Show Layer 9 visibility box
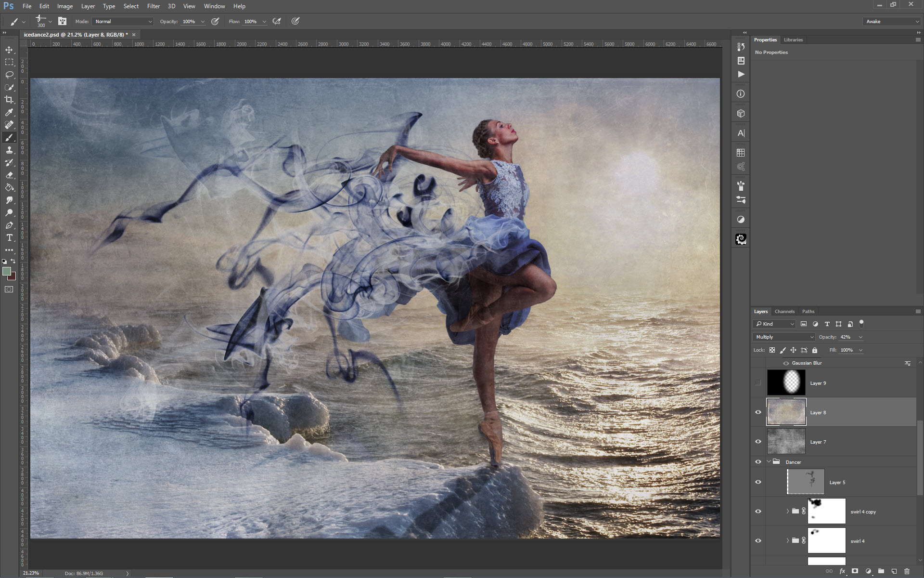The width and height of the screenshot is (924, 578). [758, 383]
